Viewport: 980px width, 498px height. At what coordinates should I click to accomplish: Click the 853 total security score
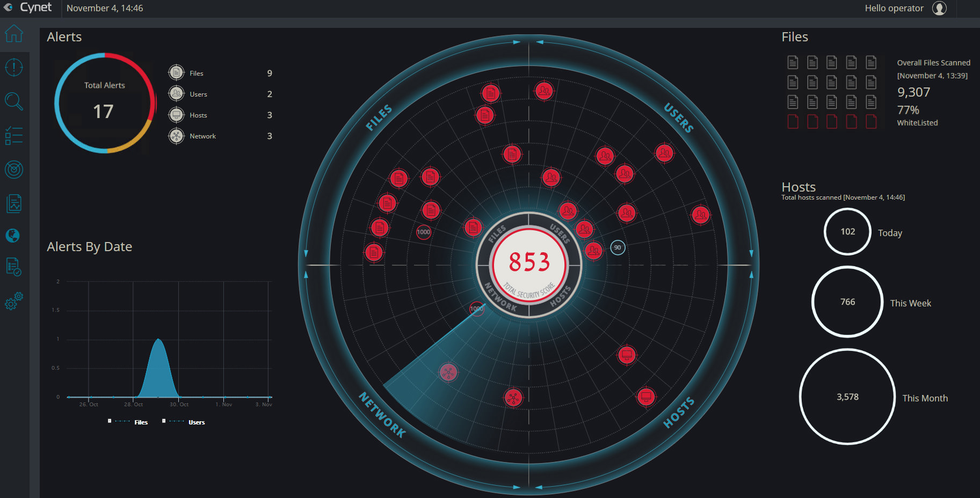(529, 262)
